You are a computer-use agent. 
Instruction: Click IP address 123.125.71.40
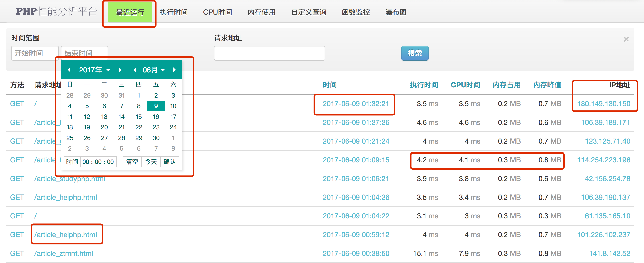608,141
